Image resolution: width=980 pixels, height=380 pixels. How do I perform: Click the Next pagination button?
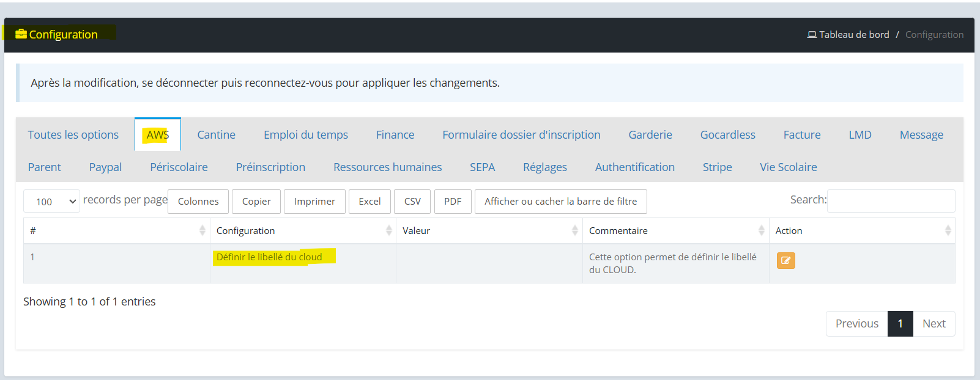tap(934, 323)
